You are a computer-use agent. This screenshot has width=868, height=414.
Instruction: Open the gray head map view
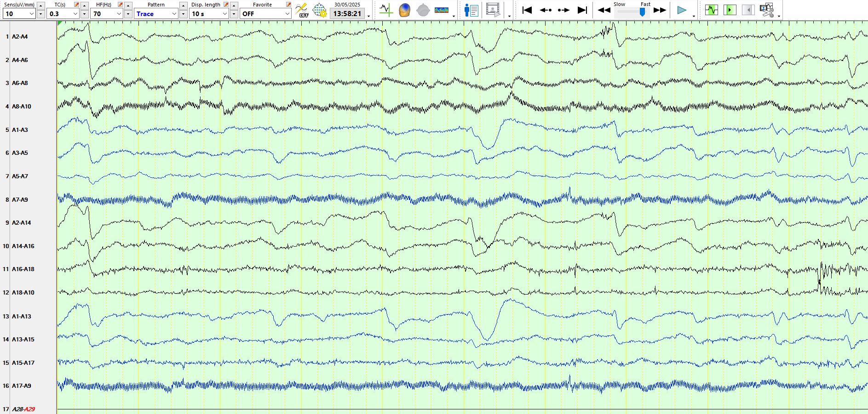click(423, 10)
